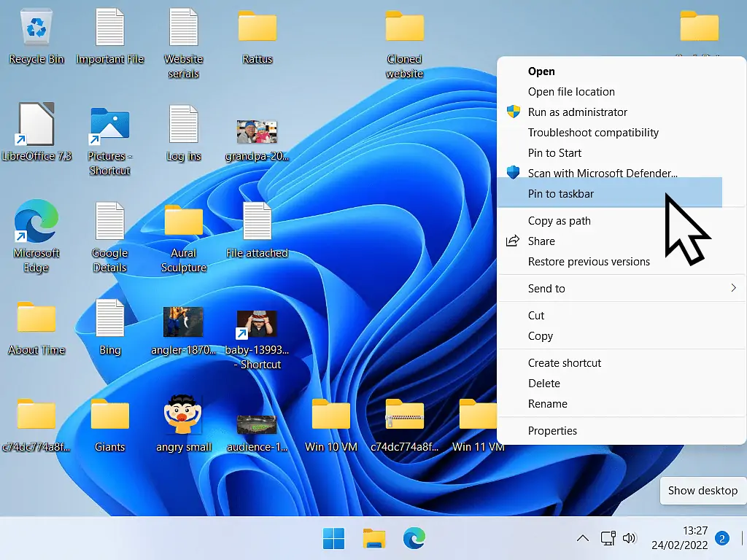Select the zipped c74dc774a8f folder icon
The height and width of the screenshot is (560, 747).
pos(404,416)
